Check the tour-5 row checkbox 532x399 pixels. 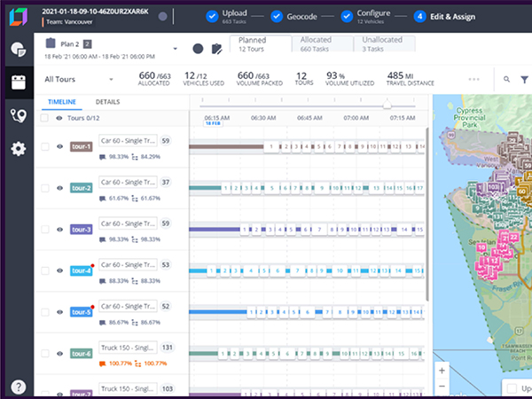click(45, 312)
